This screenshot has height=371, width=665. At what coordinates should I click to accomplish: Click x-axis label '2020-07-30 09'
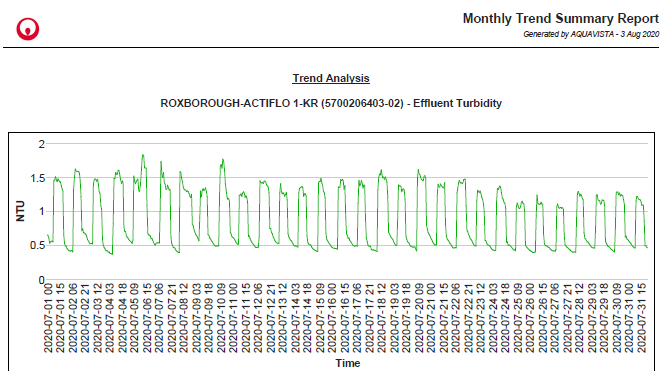(x=617, y=318)
